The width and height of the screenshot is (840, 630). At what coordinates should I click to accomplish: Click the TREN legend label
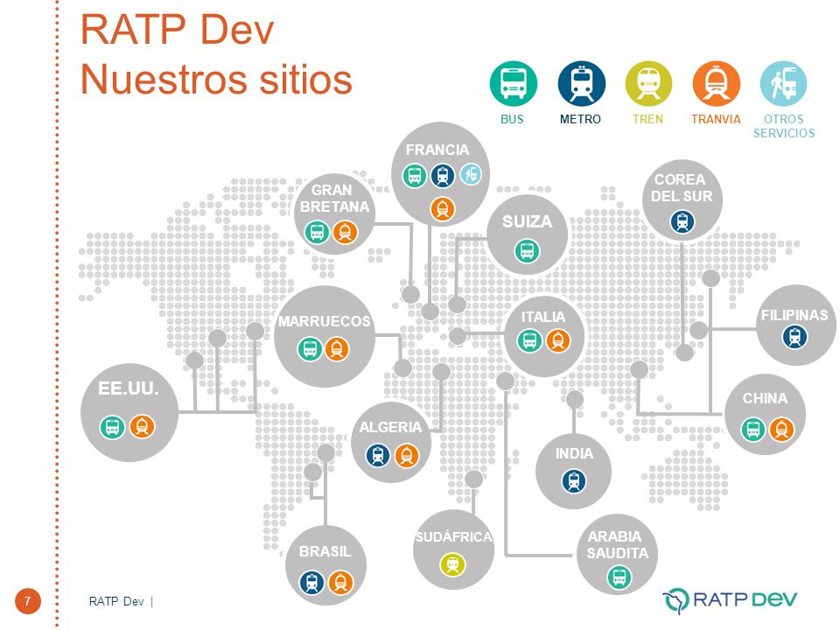pyautogui.click(x=647, y=120)
